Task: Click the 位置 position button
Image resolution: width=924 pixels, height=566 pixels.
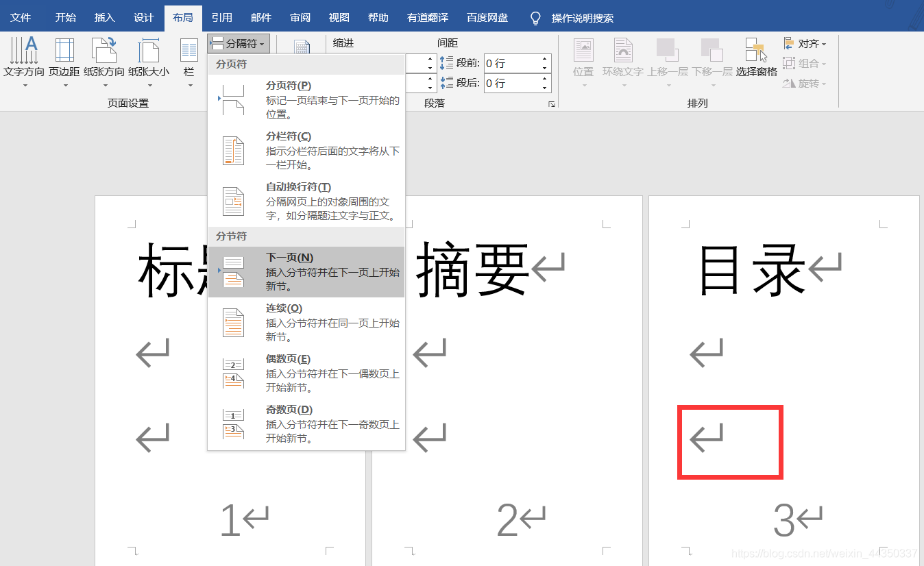Action: 583,63
